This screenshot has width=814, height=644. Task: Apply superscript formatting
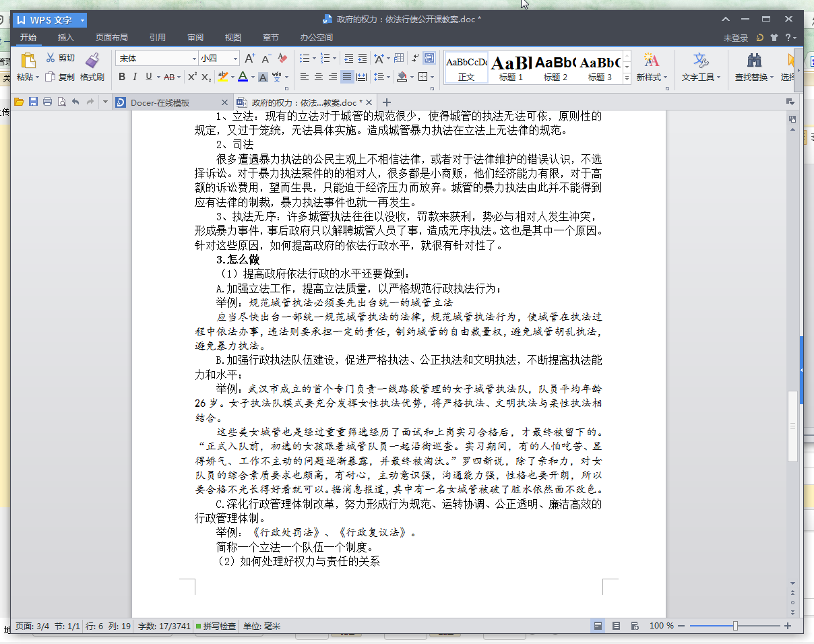[x=191, y=77]
